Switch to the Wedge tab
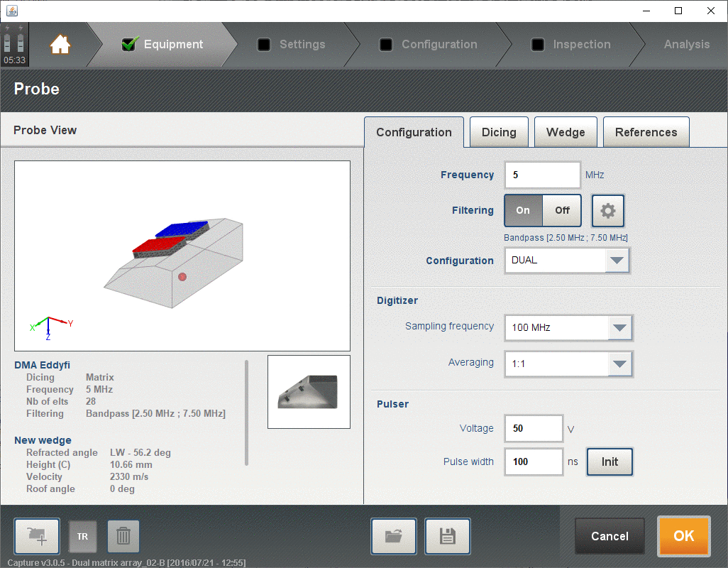The width and height of the screenshot is (728, 568). pyautogui.click(x=566, y=132)
